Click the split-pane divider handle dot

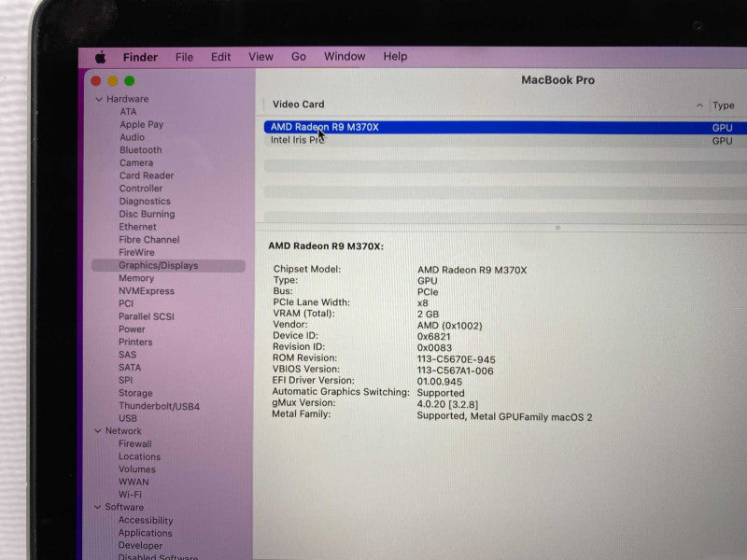(x=557, y=228)
